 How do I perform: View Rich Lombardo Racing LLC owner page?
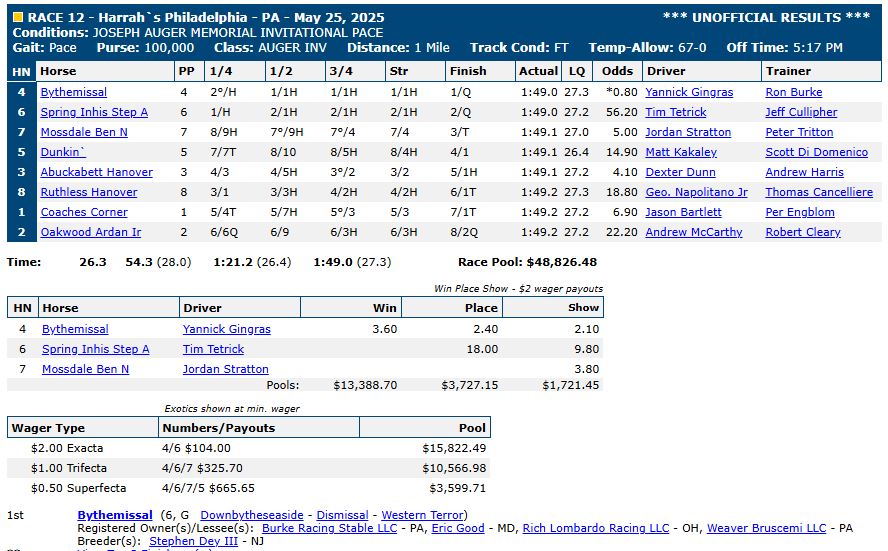click(x=595, y=528)
